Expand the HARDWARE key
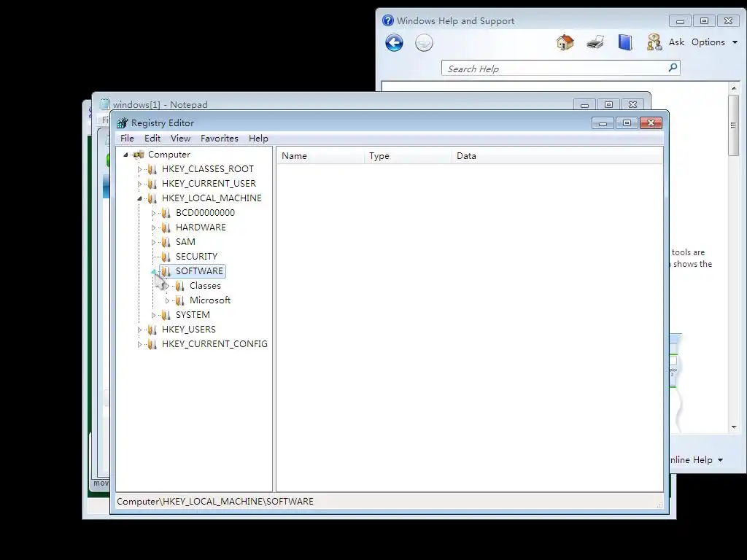This screenshot has width=747, height=560. pyautogui.click(x=153, y=227)
